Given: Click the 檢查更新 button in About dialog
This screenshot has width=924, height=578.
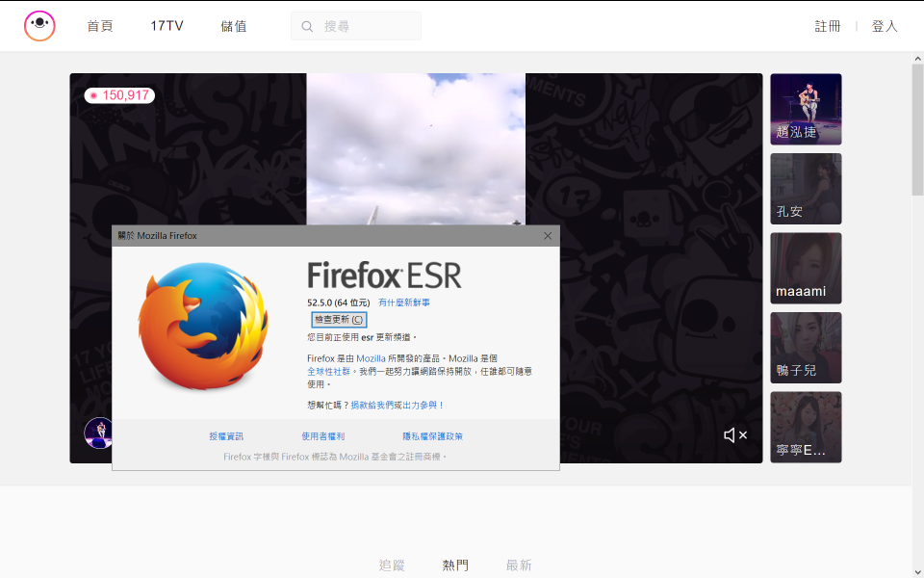Looking at the screenshot, I should click(339, 320).
